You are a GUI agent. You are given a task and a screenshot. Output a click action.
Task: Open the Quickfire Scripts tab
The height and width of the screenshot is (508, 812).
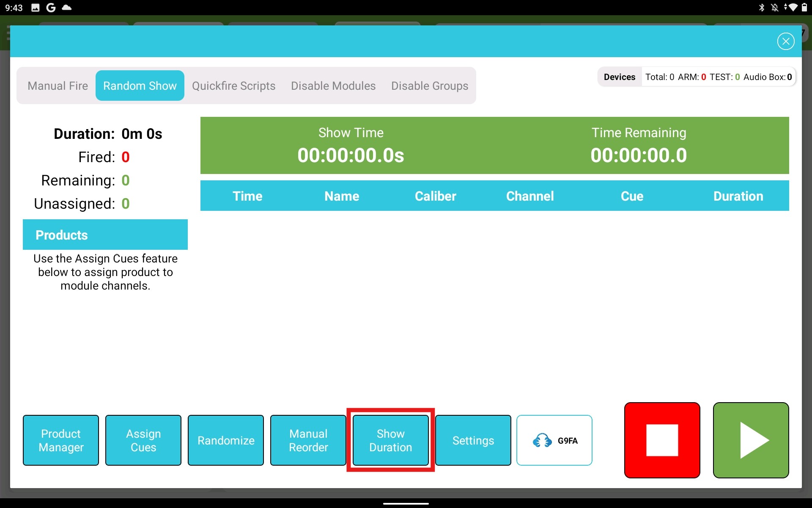[233, 86]
